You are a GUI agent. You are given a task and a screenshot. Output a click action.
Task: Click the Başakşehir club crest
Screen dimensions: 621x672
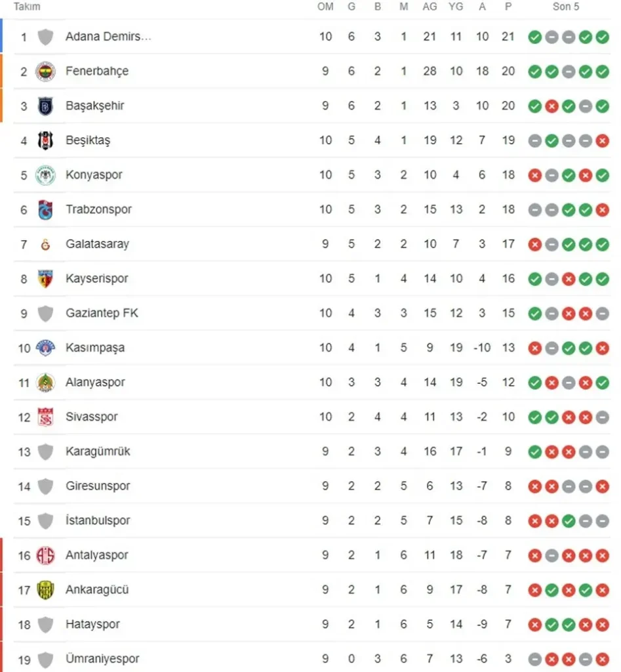(x=45, y=106)
